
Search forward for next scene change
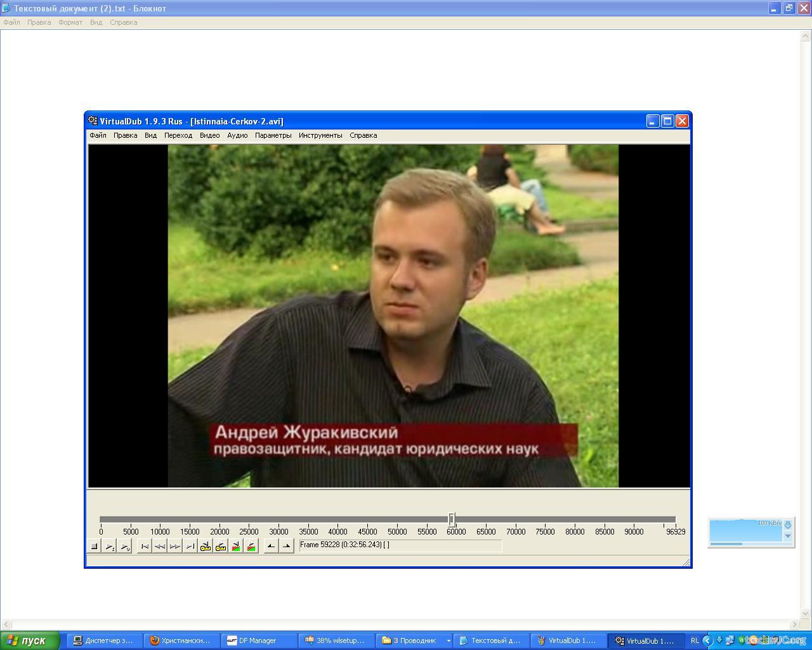point(251,546)
